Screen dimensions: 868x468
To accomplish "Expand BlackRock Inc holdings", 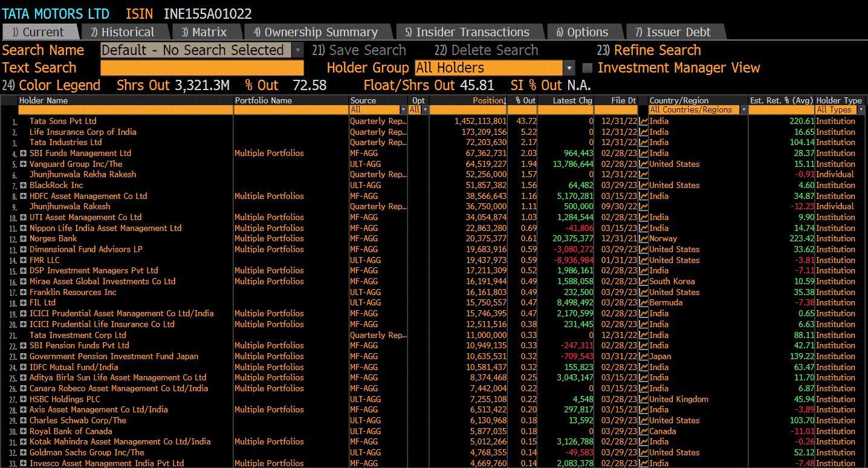I will tap(24, 186).
